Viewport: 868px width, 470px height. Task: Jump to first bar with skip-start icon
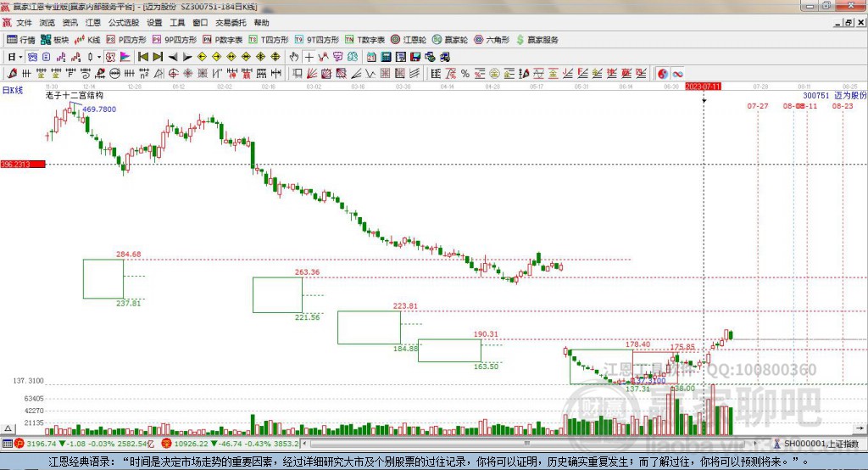(142, 57)
